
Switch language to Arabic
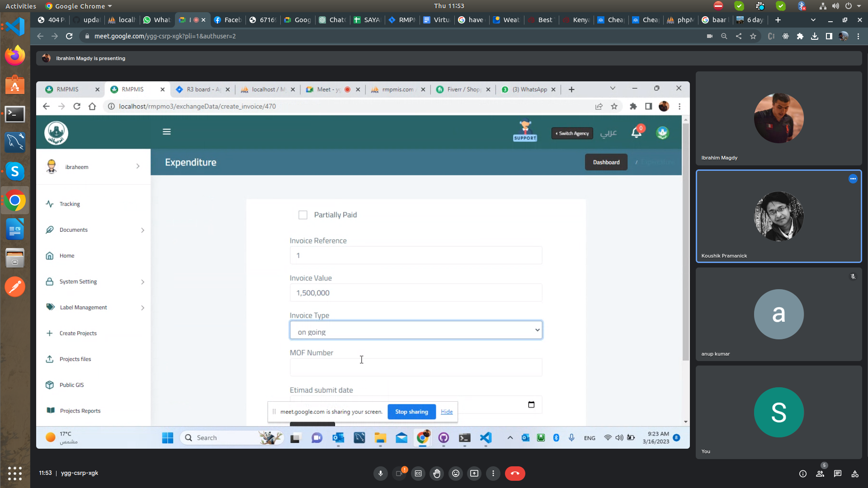click(x=609, y=133)
